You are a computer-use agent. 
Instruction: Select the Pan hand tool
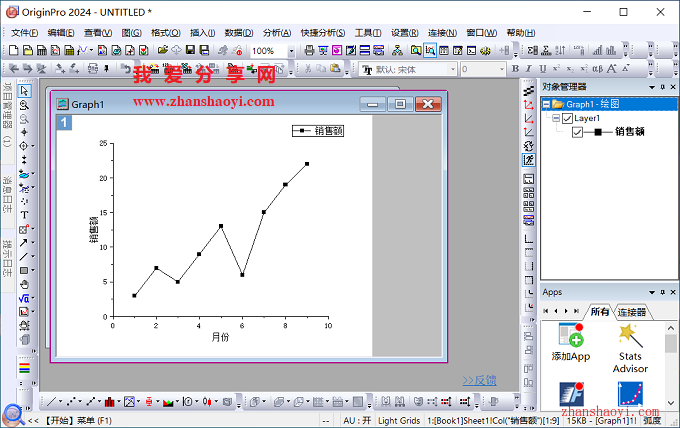[24, 284]
